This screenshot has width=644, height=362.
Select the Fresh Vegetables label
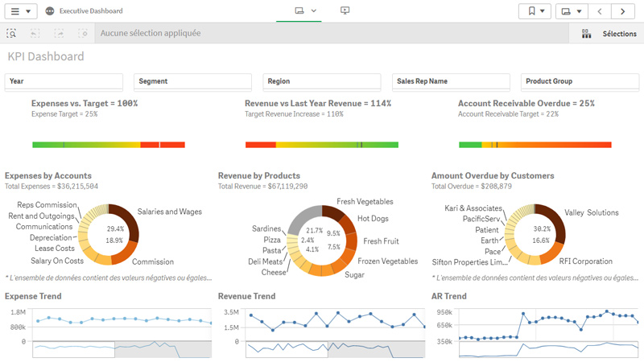[x=365, y=202]
